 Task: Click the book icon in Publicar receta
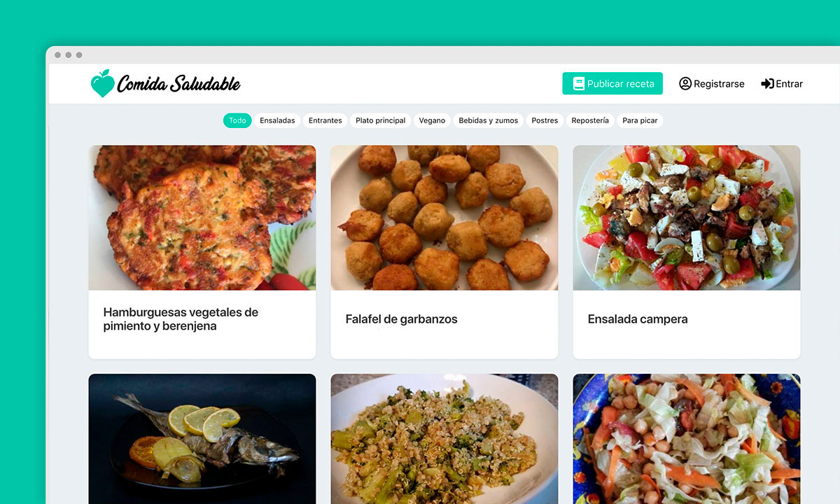pyautogui.click(x=578, y=83)
